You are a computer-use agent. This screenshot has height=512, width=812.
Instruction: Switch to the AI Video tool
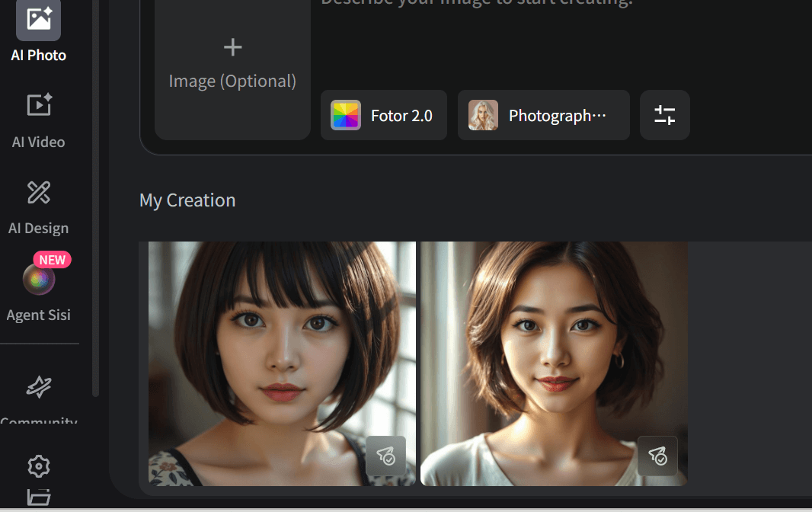[38, 104]
